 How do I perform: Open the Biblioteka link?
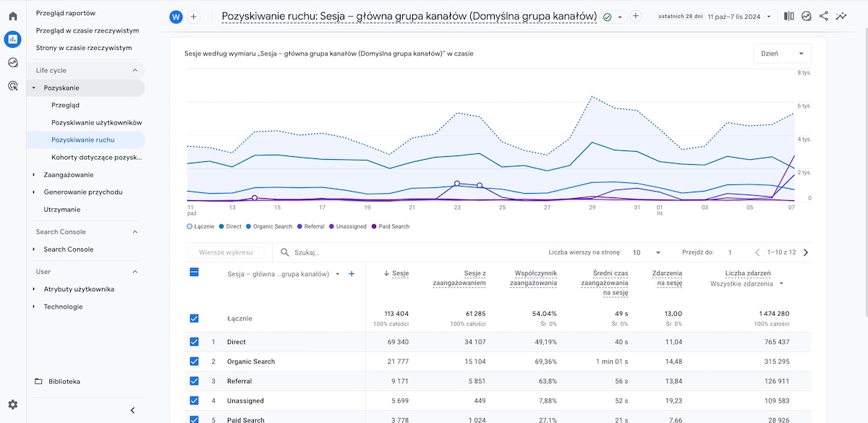(64, 381)
